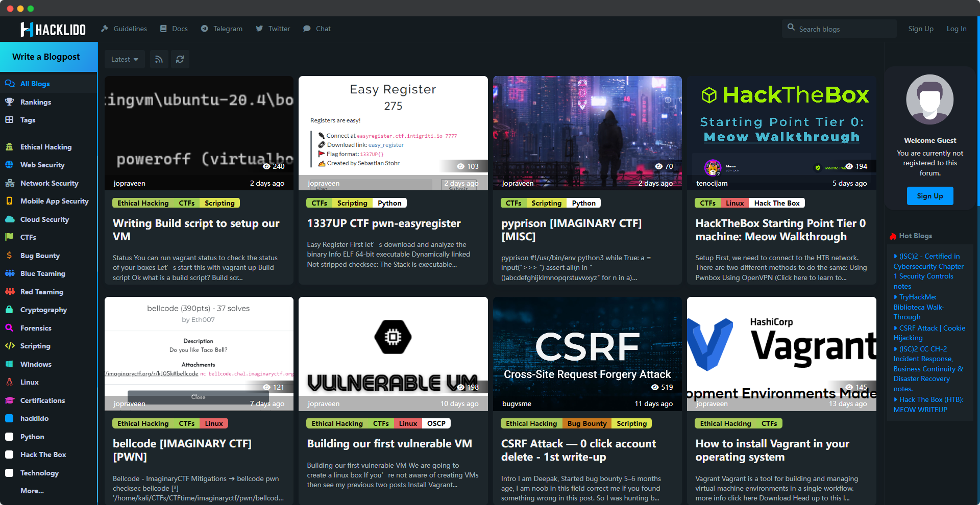Open the 1337UP CTF pwn-easyregister title
The image size is (980, 505).
point(384,223)
